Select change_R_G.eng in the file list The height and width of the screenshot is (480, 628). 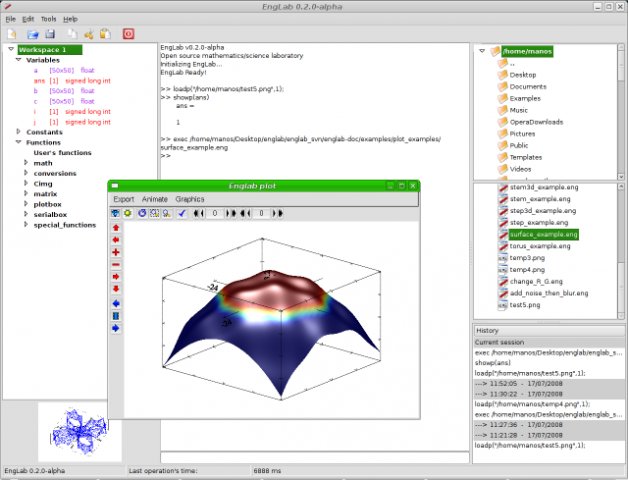[536, 281]
